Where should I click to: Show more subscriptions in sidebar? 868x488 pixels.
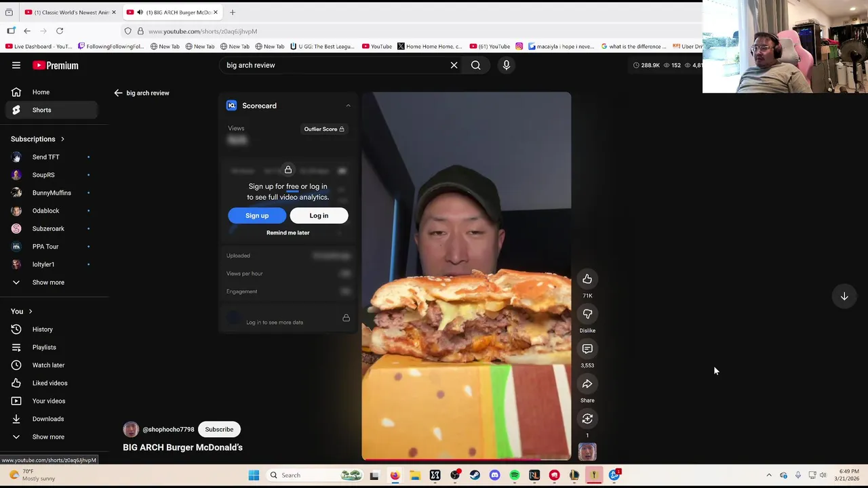(49, 282)
